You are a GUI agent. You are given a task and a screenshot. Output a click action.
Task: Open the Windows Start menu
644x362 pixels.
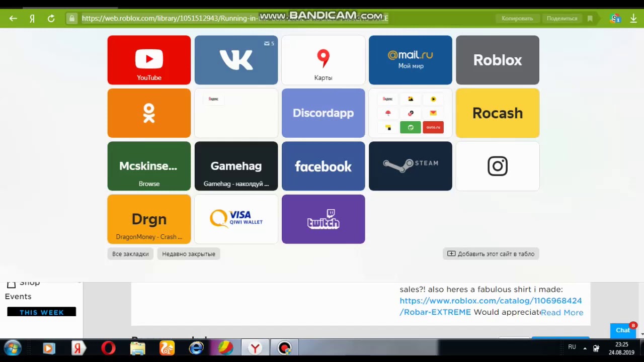pyautogui.click(x=13, y=348)
